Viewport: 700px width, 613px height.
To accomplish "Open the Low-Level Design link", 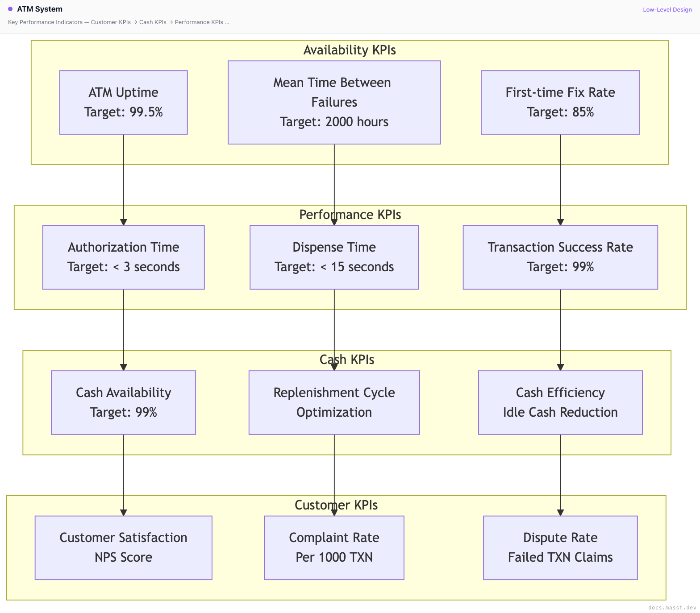I will 667,9.
